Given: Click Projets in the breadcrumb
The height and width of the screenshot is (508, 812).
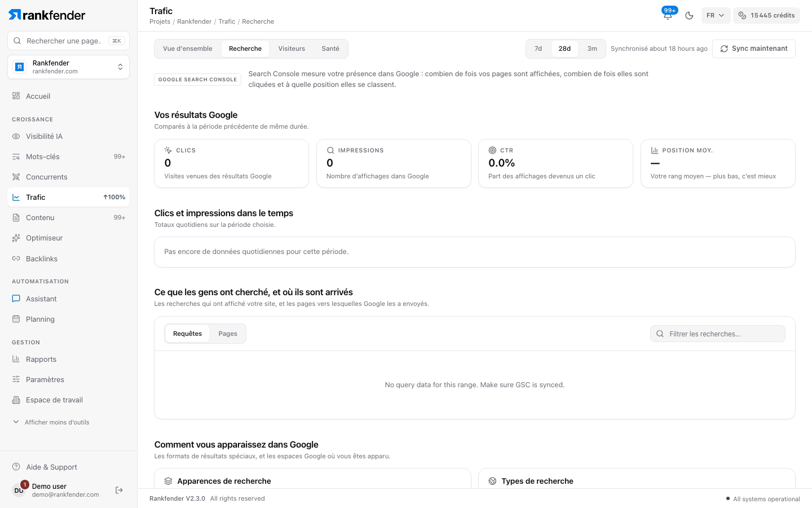Looking at the screenshot, I should [x=160, y=21].
